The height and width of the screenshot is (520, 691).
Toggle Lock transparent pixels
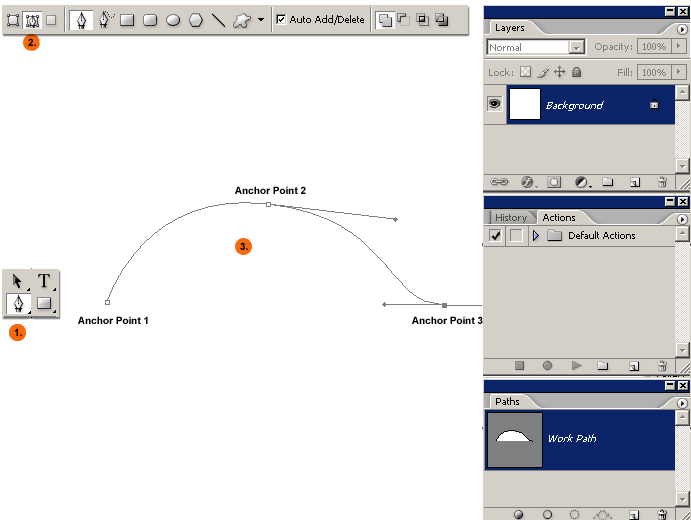coord(525,72)
